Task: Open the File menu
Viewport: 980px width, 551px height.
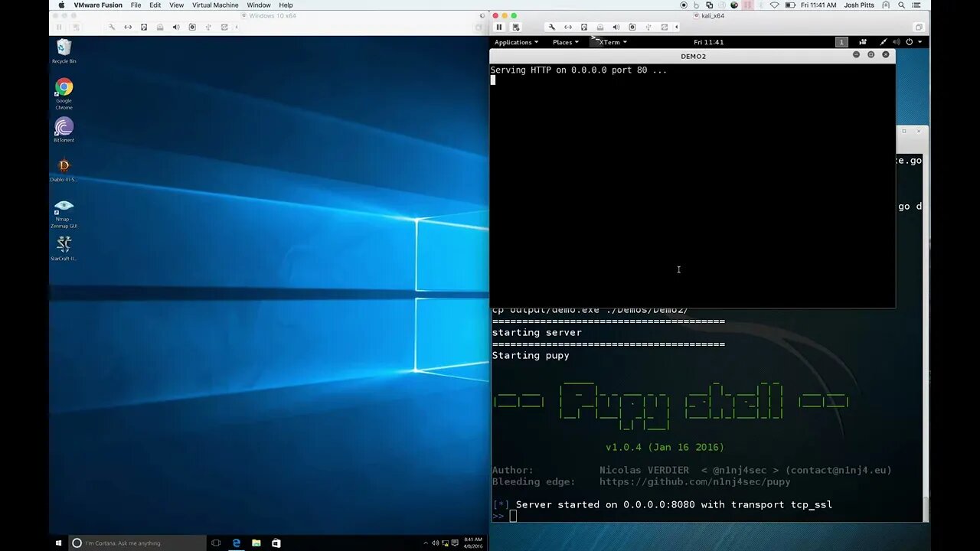Action: (136, 5)
